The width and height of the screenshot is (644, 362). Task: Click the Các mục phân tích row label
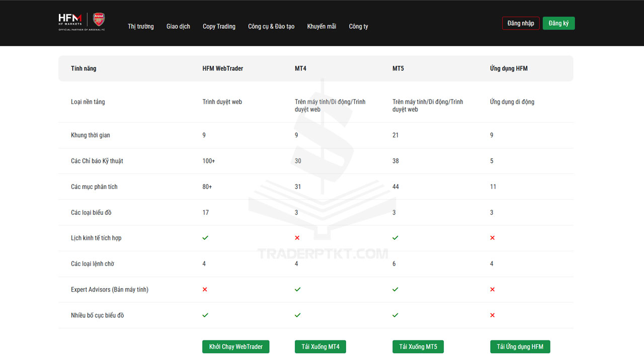pyautogui.click(x=94, y=187)
